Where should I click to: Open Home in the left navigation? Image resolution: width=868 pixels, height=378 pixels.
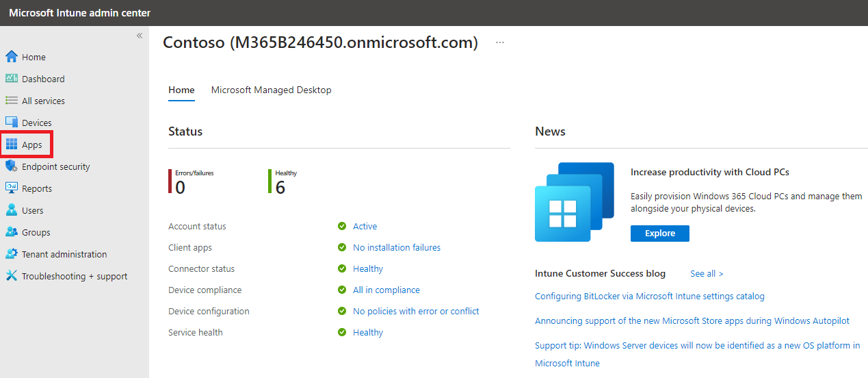(x=34, y=57)
